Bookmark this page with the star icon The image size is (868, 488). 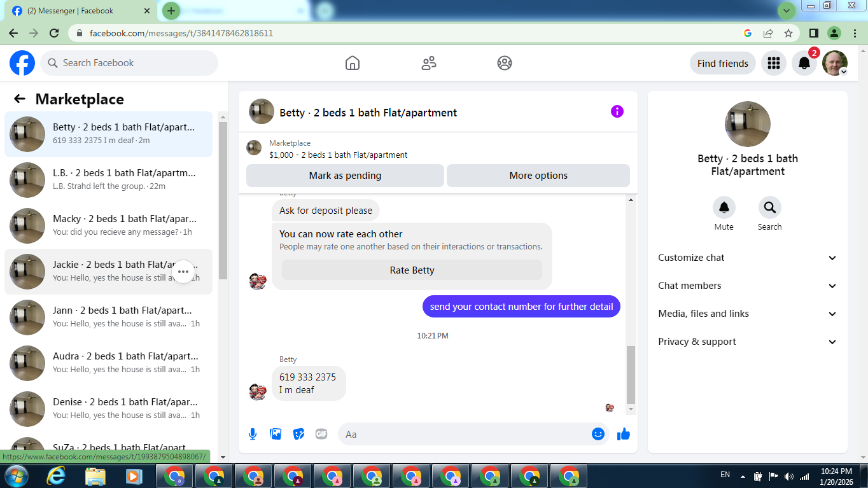[788, 33]
